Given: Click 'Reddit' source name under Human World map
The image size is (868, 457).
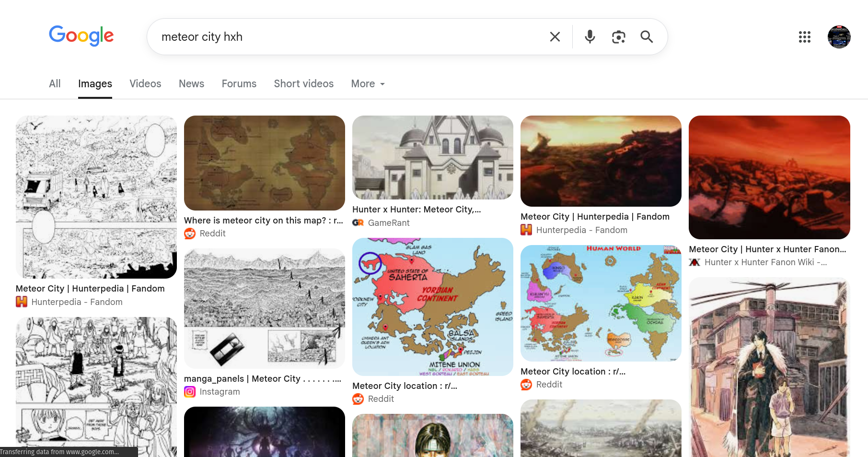Looking at the screenshot, I should 549,385.
